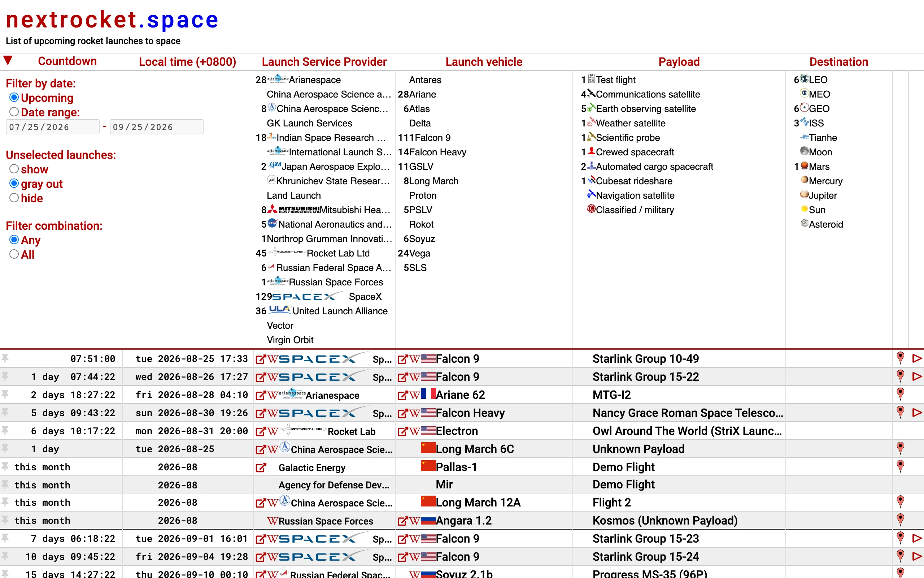The width and height of the screenshot is (924, 578).
Task: Filter by Asteroid destination icon
Action: pyautogui.click(x=804, y=224)
